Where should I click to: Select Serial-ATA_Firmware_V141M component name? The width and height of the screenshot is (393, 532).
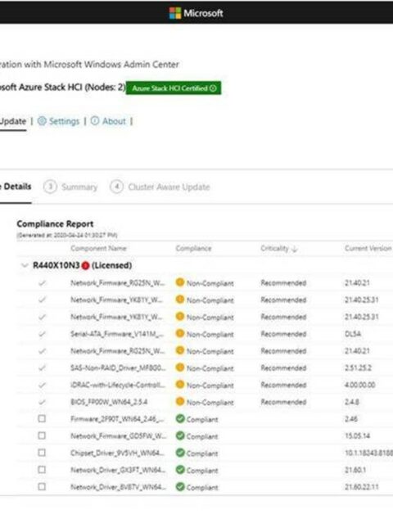coord(117,334)
